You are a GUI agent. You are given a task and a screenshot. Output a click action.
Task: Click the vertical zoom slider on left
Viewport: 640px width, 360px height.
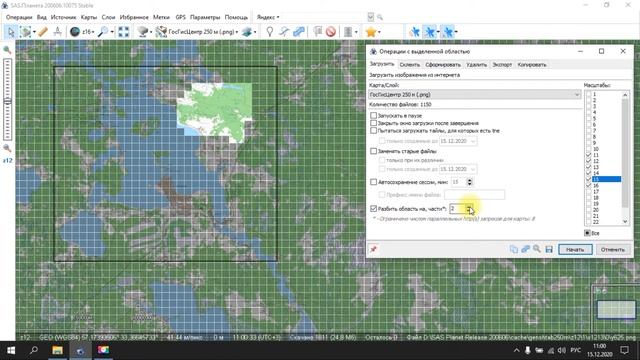point(7,99)
